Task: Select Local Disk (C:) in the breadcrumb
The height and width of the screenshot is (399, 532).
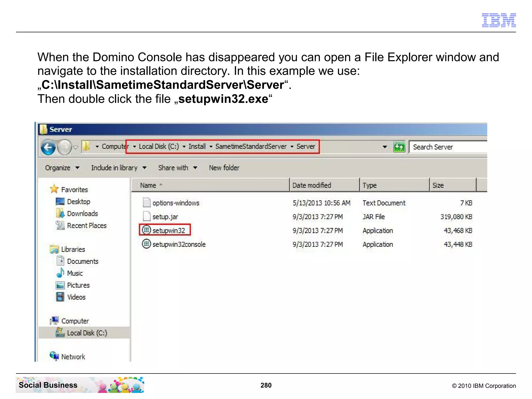Action: click(x=159, y=147)
